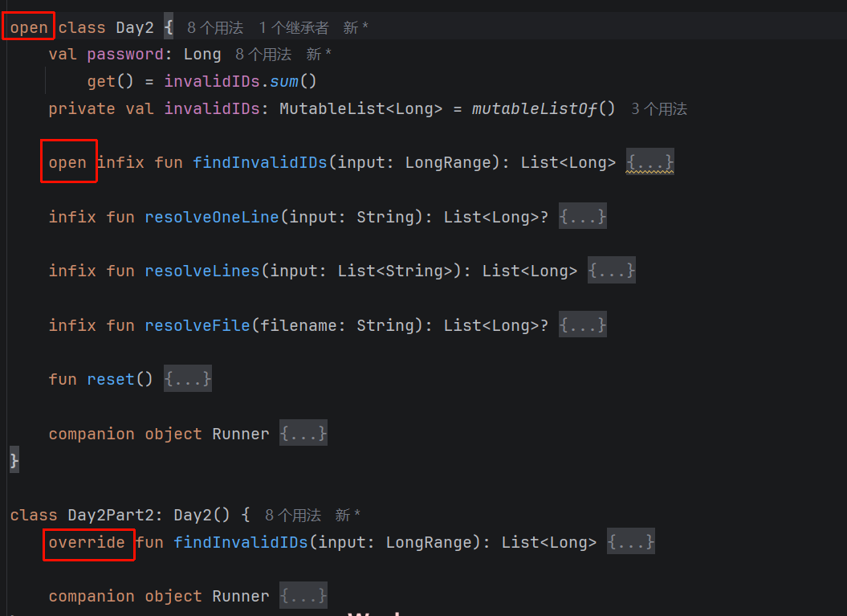Show the 8 个用法 usages for password property

pos(263,55)
